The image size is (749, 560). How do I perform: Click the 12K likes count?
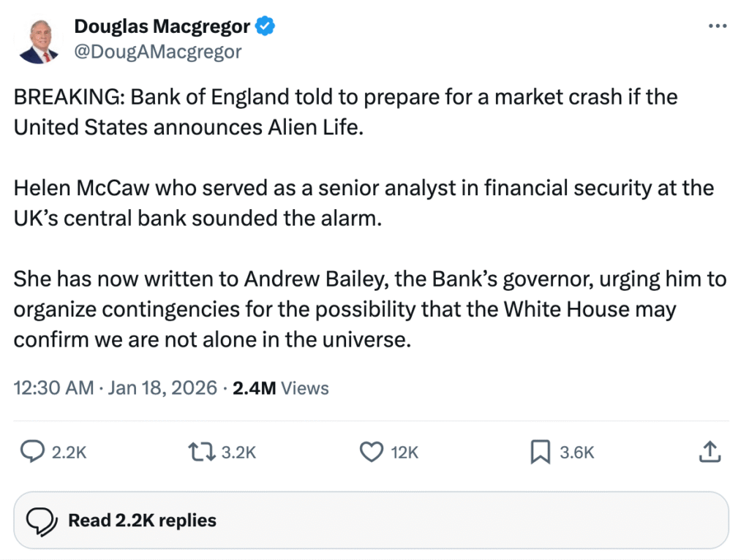click(x=404, y=453)
